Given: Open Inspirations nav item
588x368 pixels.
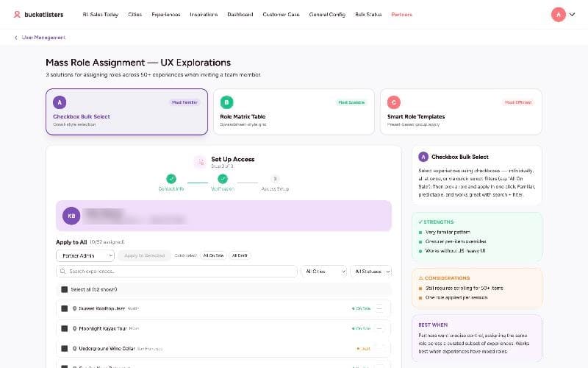Looking at the screenshot, I should tap(204, 14).
